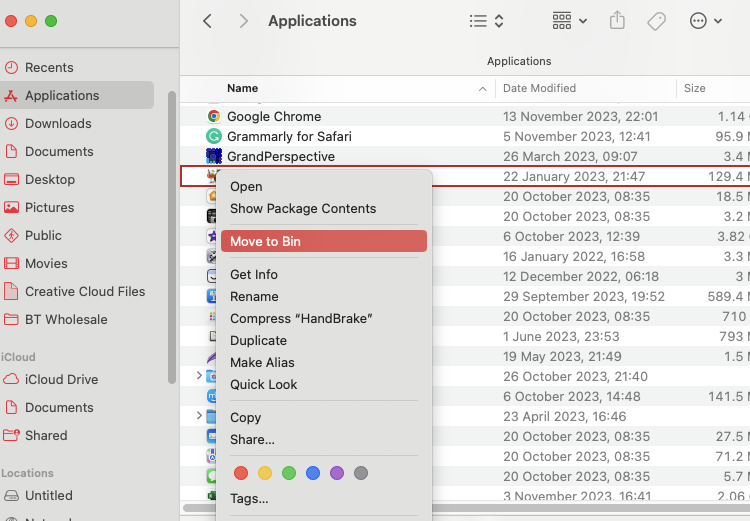Click the Pictures sidebar icon

11,207
